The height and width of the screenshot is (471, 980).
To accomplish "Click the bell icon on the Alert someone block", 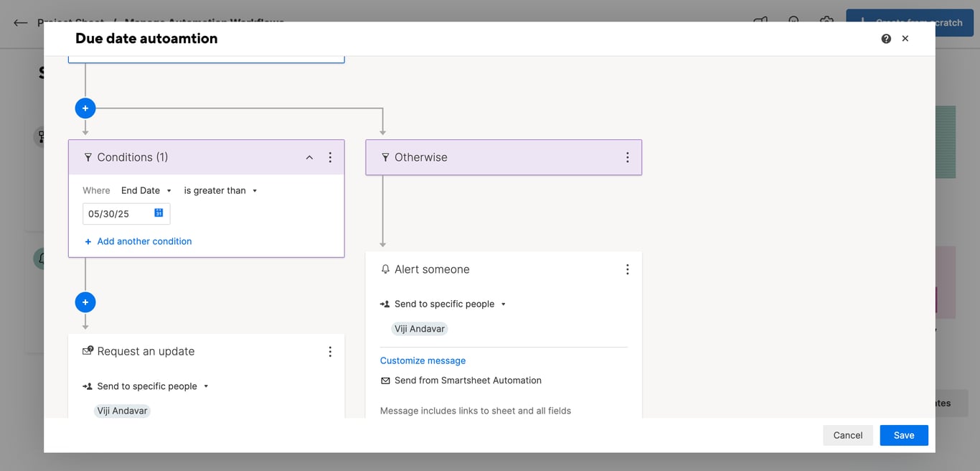I will 385,269.
